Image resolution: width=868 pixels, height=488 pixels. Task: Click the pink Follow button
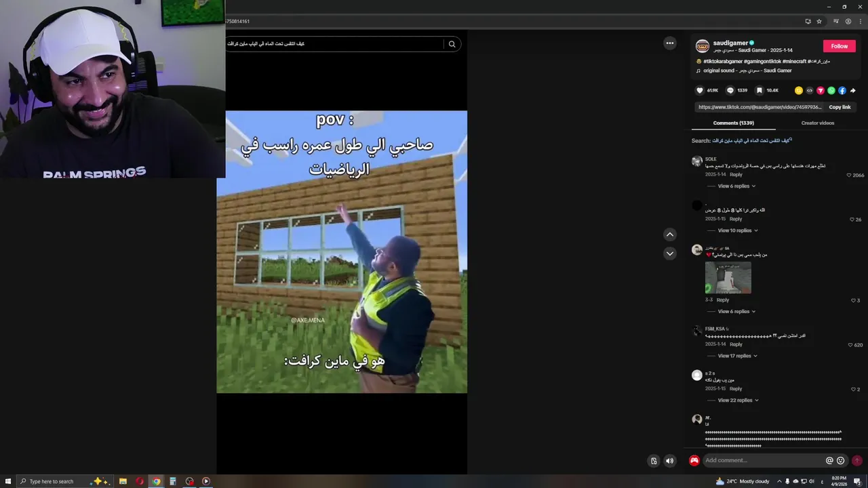pos(840,46)
